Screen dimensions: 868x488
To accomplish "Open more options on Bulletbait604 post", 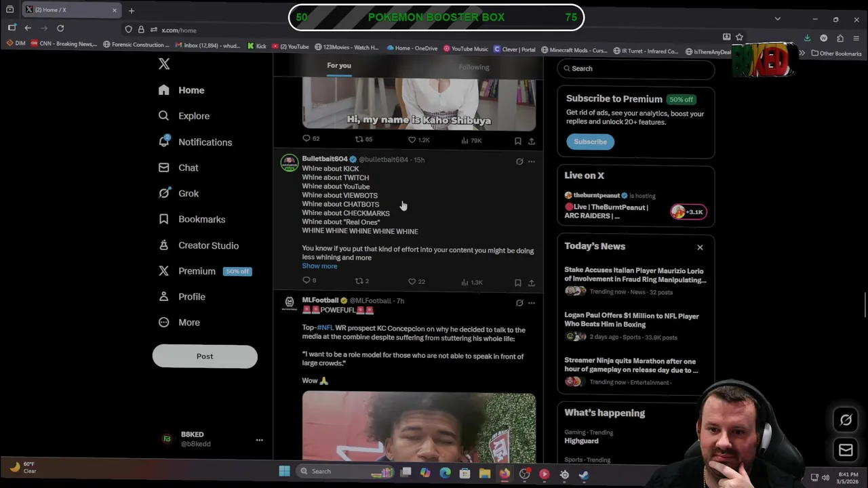I will tap(531, 161).
